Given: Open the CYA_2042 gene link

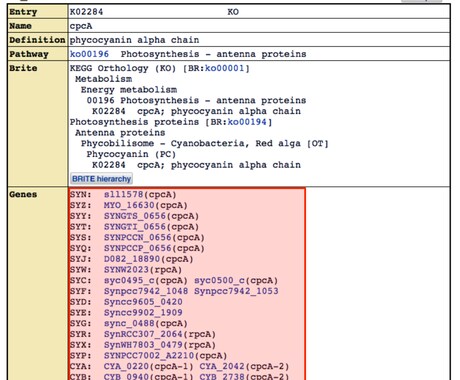Looking at the screenshot, I should coord(222,366).
